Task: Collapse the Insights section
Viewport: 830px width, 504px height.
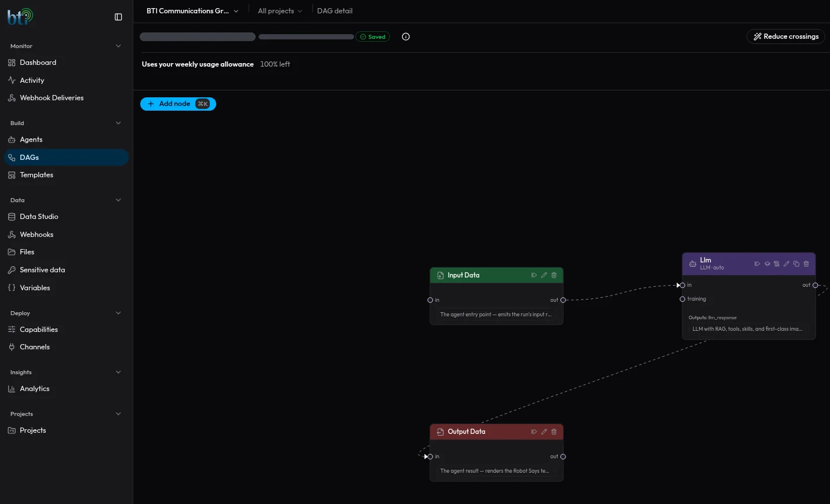Action: 118,372
